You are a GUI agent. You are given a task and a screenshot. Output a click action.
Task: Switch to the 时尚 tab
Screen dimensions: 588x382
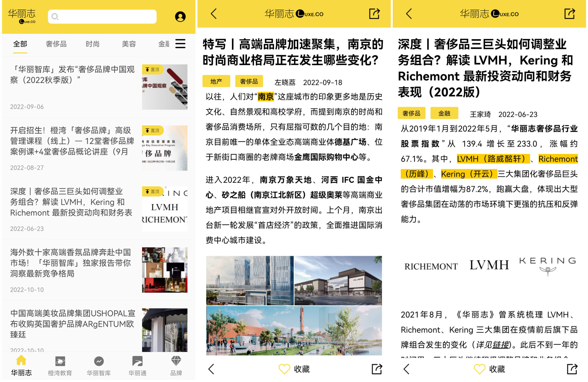(92, 44)
